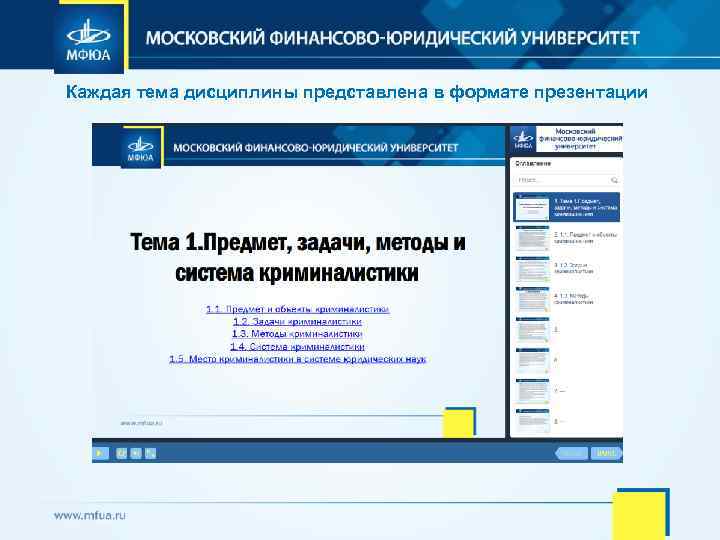The width and height of the screenshot is (720, 540).
Task: Open link 1.1 Предмет и объекты криминалистики
Action: click(298, 309)
